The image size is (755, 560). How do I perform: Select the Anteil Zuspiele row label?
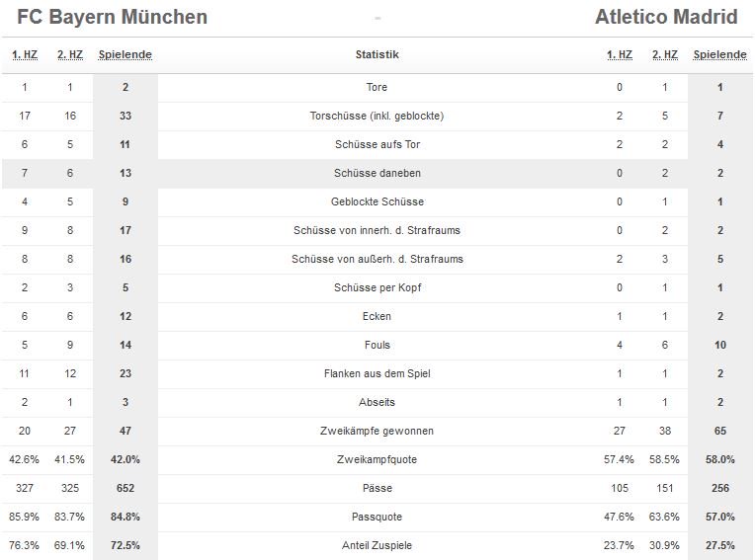(377, 545)
